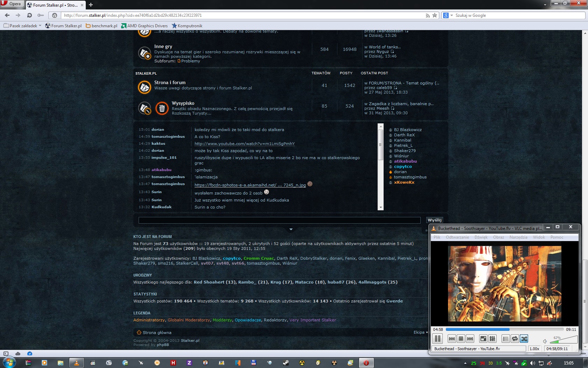Show the VLC playlist
Image resolution: width=588 pixels, height=368 pixels.
(x=505, y=339)
